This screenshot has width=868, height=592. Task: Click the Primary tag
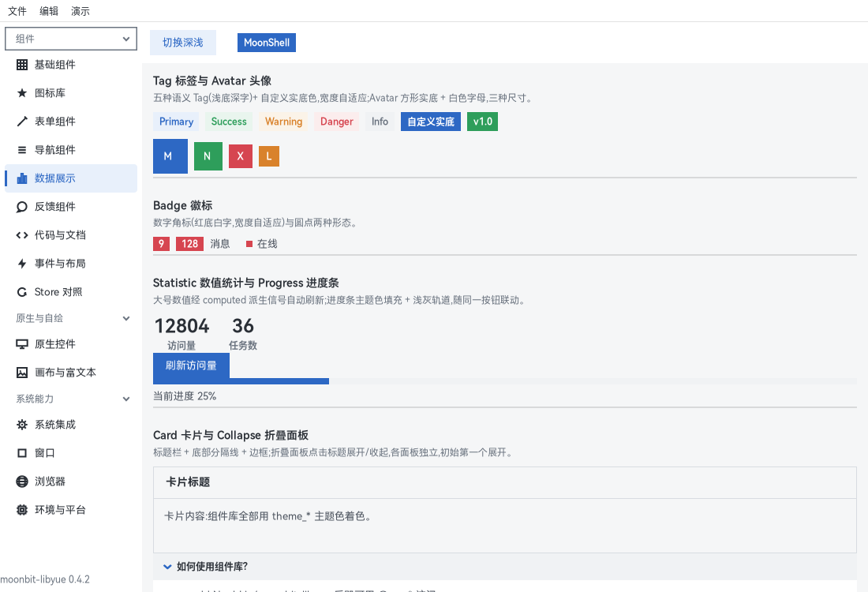coord(177,122)
